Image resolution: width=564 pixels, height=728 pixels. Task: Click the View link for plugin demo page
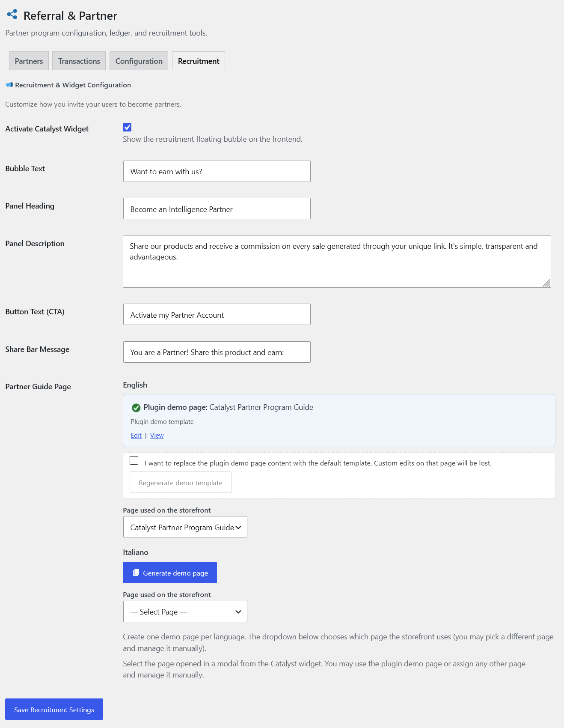pyautogui.click(x=157, y=436)
